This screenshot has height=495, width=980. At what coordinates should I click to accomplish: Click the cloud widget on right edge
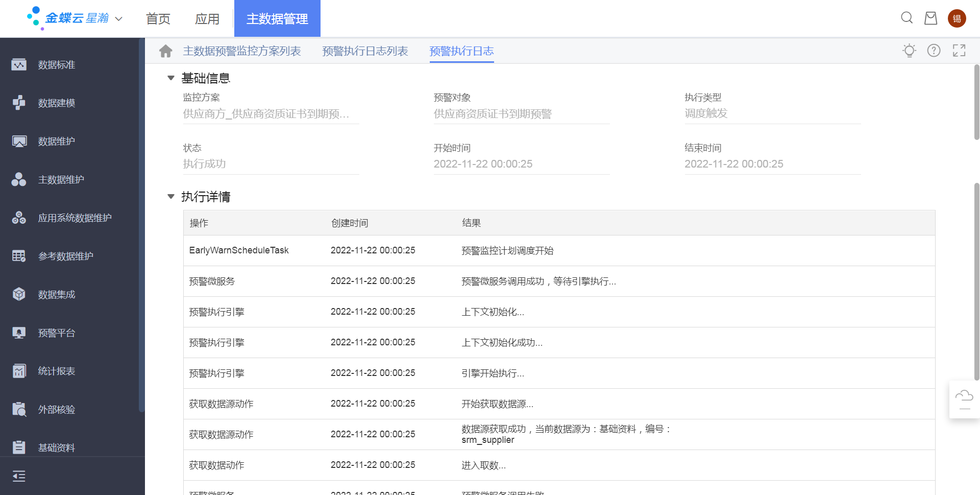tap(964, 399)
